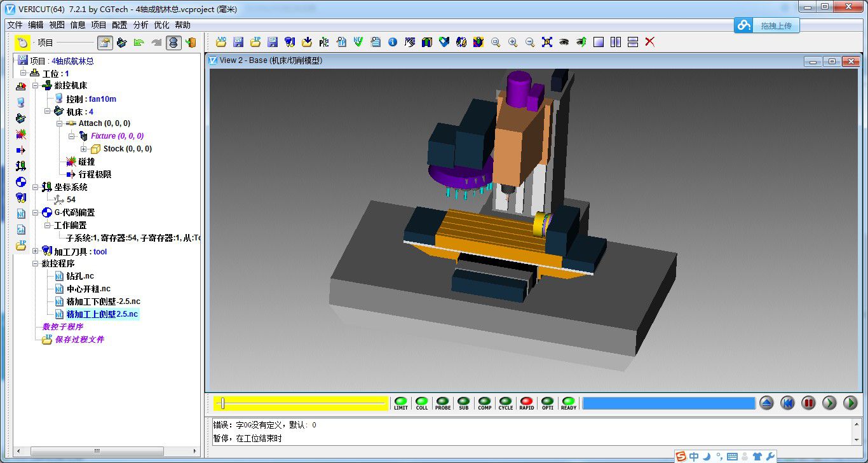Click the blue progress bar
This screenshot has height=463, width=868.
[x=668, y=403]
